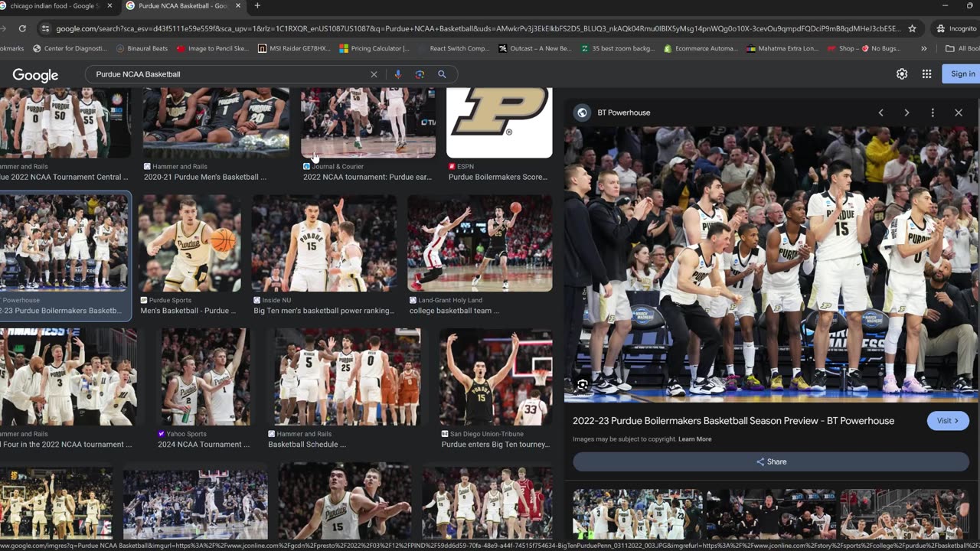Open the preview panel three-dot menu
Viewport: 980px width, 551px height.
(933, 112)
